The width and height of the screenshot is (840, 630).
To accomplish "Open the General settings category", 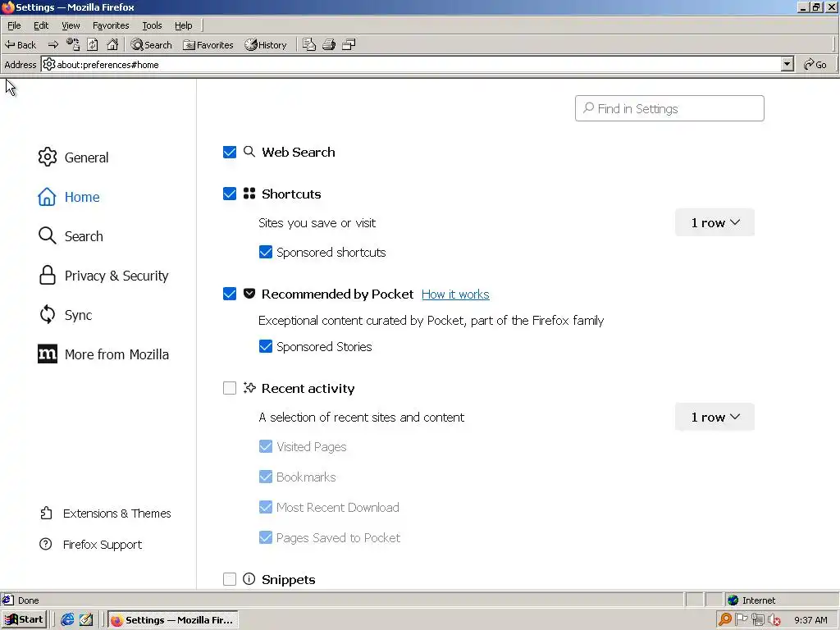I will point(73,157).
